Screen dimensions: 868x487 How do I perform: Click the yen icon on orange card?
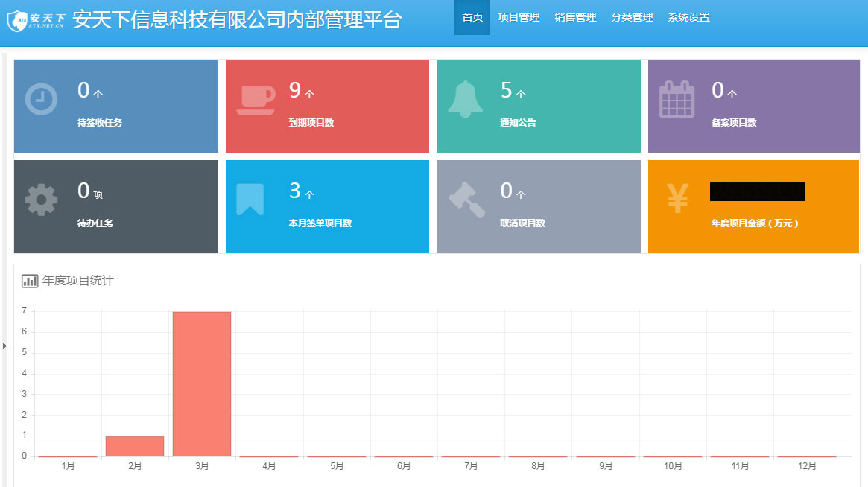pos(677,199)
